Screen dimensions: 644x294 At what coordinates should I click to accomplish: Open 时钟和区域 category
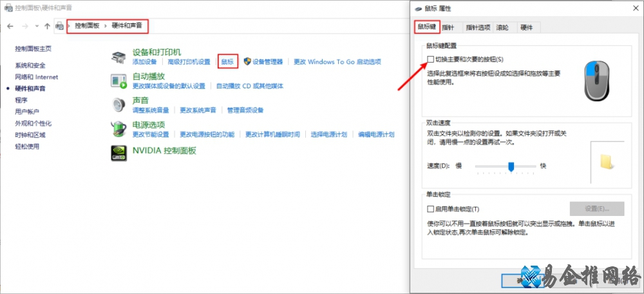click(x=30, y=135)
